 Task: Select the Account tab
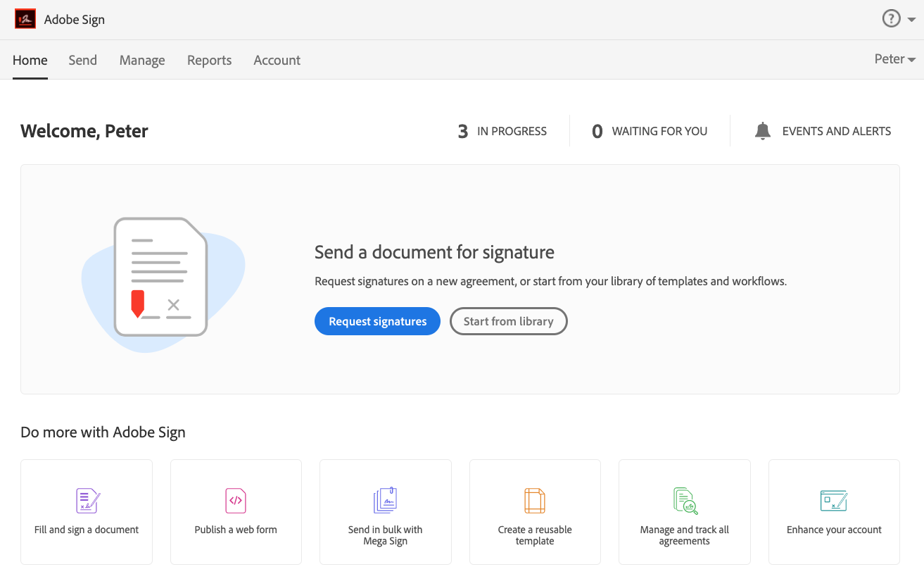point(277,61)
